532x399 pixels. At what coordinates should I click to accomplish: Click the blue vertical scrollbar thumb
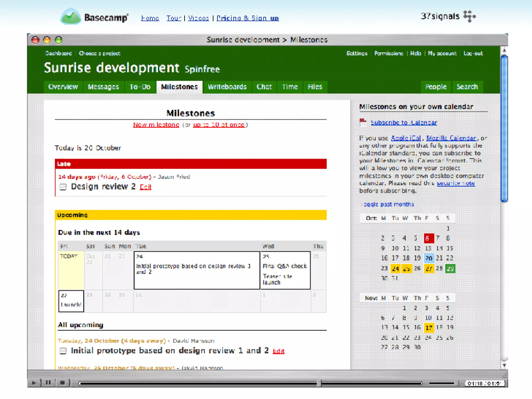[504, 127]
